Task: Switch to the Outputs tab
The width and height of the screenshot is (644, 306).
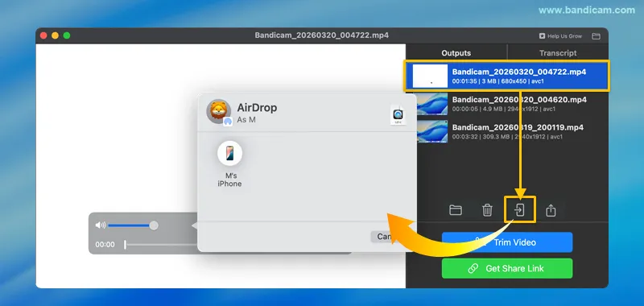Action: pos(456,53)
